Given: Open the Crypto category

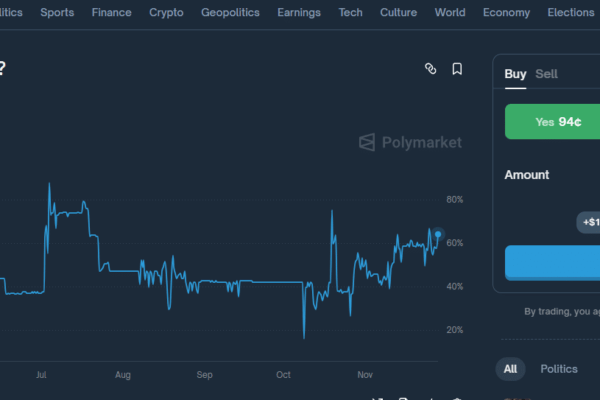Looking at the screenshot, I should pos(166,13).
